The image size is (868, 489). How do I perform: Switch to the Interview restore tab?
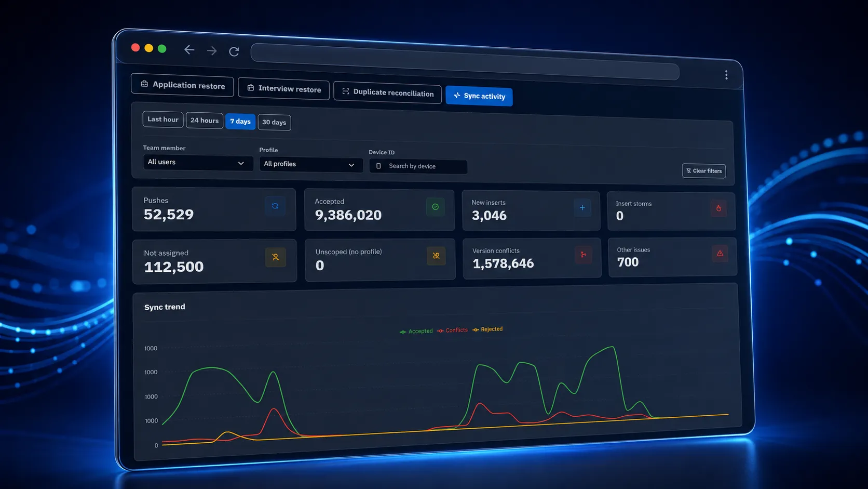click(x=283, y=89)
